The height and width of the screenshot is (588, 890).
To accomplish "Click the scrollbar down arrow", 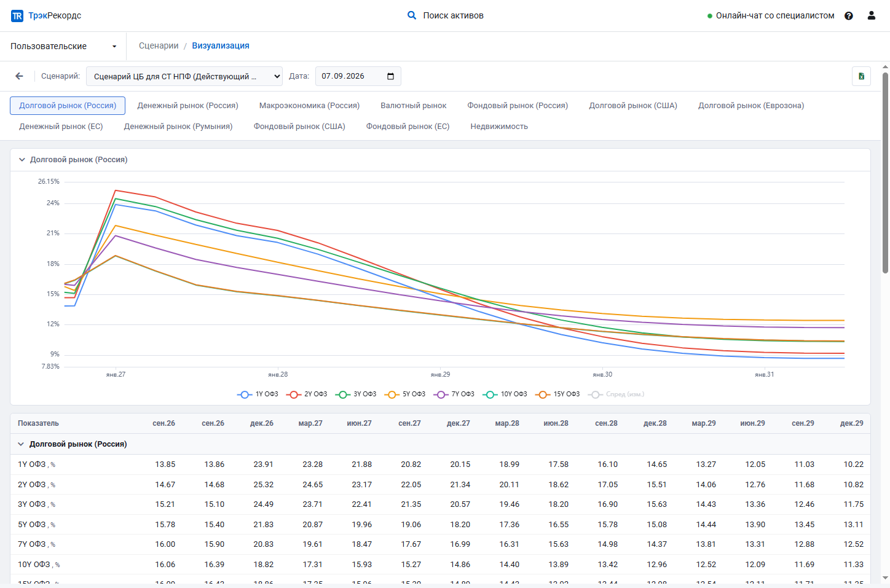I will (886, 578).
